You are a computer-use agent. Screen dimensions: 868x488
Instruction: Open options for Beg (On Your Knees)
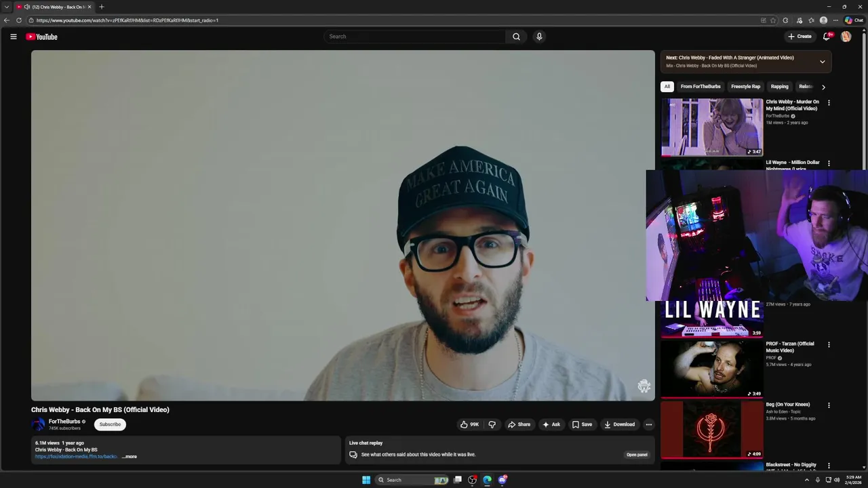point(829,405)
